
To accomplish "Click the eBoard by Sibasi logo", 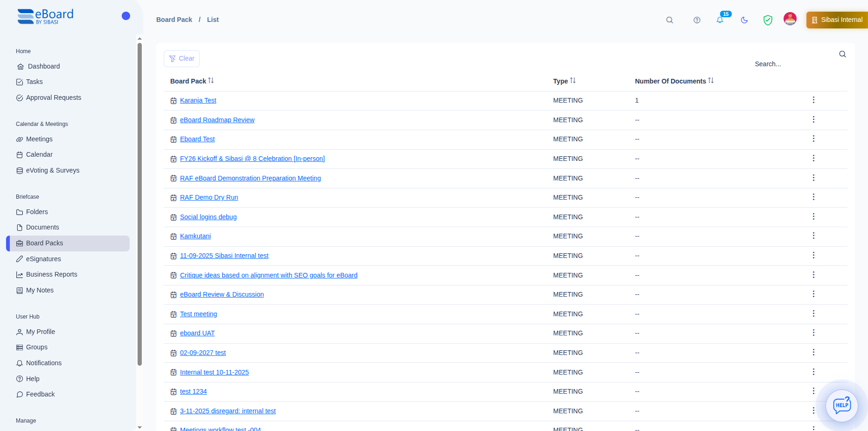I will [46, 16].
